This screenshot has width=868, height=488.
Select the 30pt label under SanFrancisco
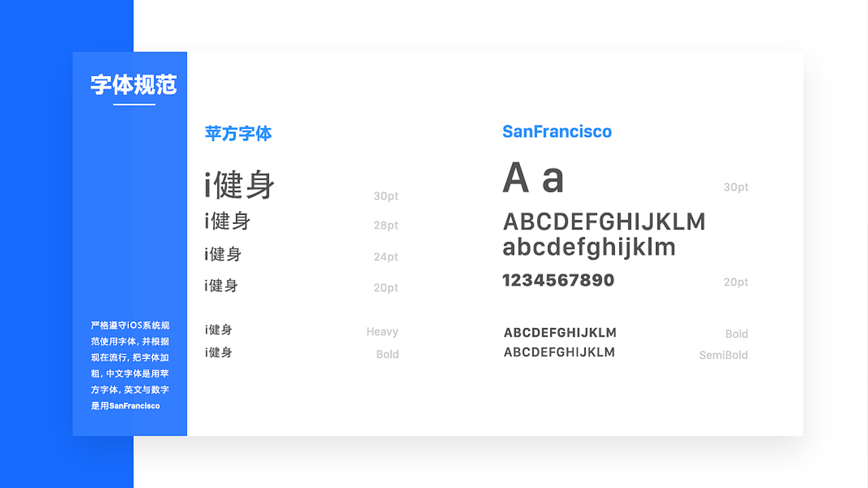(736, 187)
